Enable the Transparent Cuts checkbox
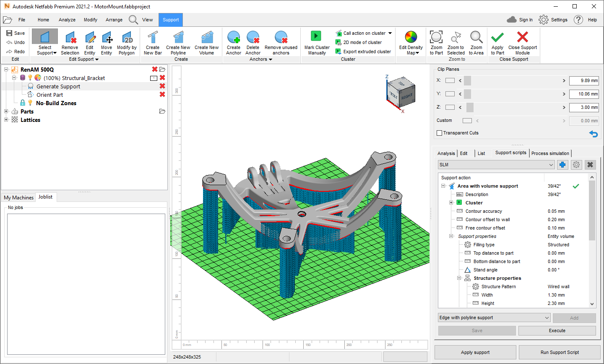 pos(440,133)
